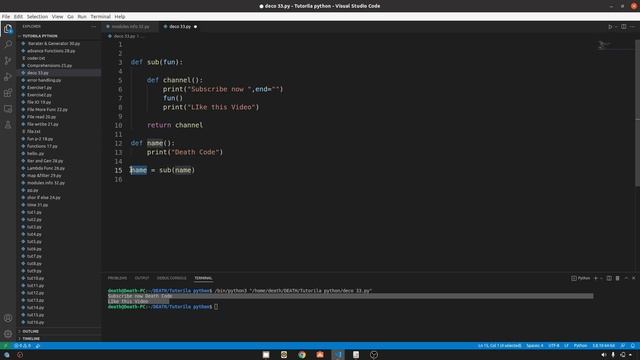Open the Run and Debug view
640x360 pixels.
[x=8, y=77]
